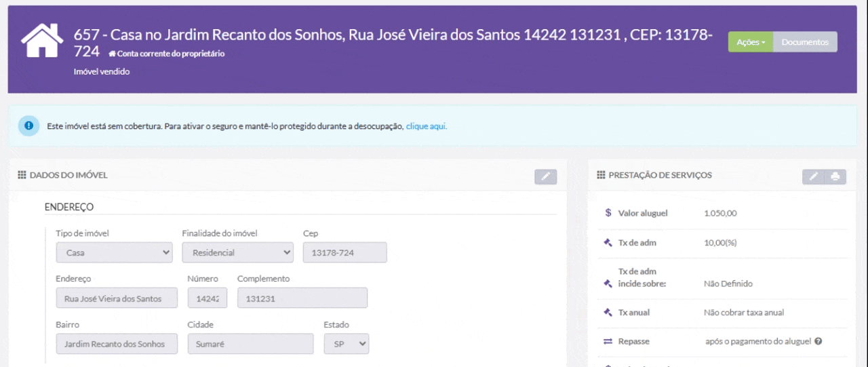Open the Estado dropdown showing SP
Screen dimensions: 868x367
pos(346,343)
